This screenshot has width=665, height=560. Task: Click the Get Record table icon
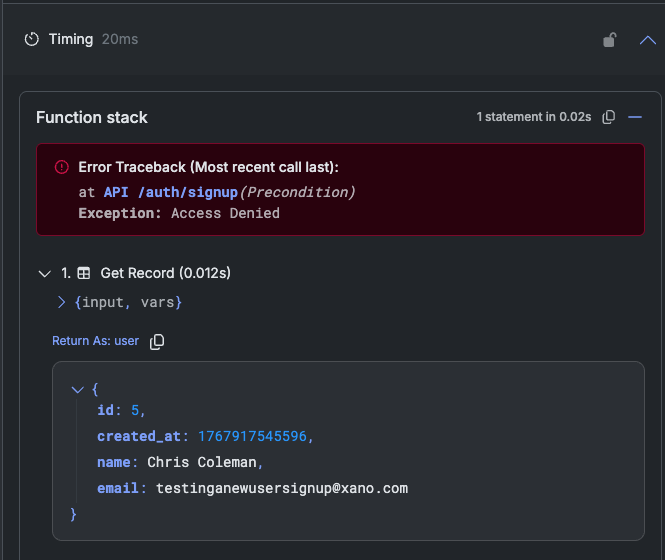(84, 273)
